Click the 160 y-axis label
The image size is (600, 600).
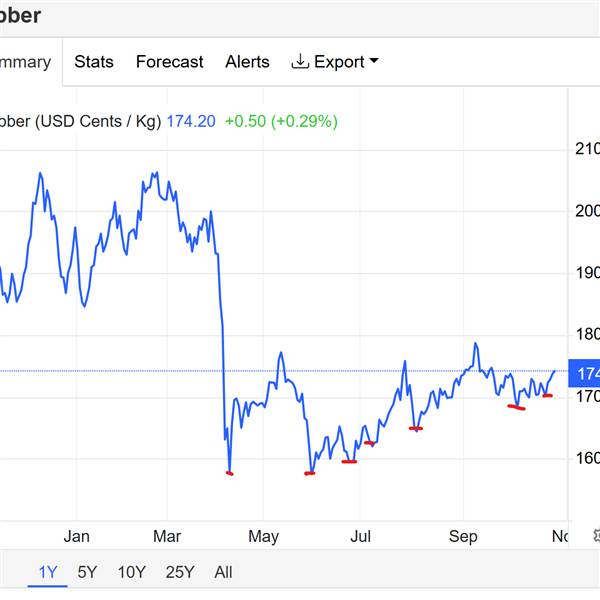coord(587,459)
